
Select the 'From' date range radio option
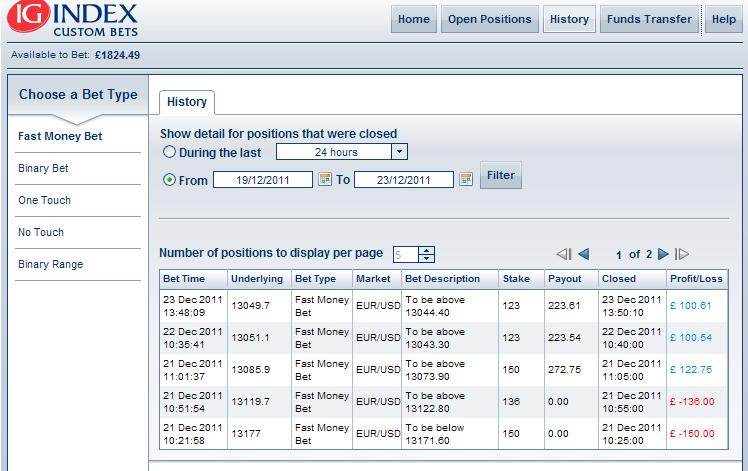(169, 180)
